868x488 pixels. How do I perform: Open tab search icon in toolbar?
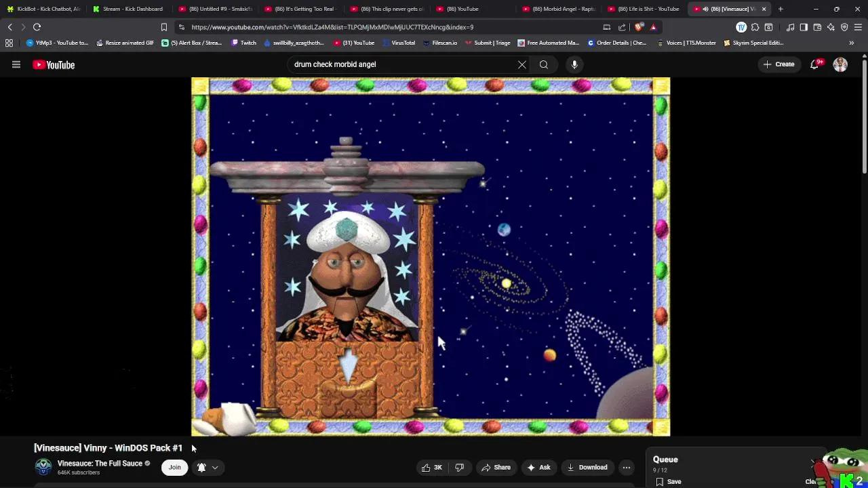pyautogui.click(x=768, y=27)
